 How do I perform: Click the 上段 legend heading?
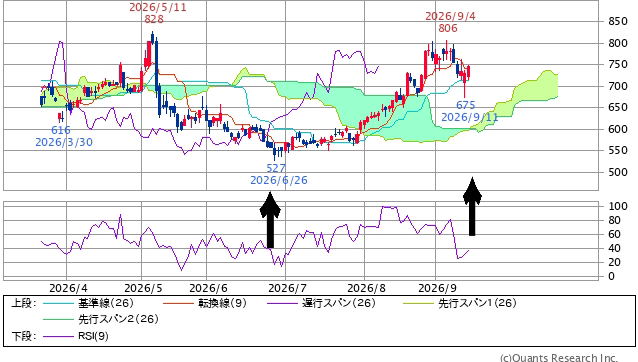24,303
